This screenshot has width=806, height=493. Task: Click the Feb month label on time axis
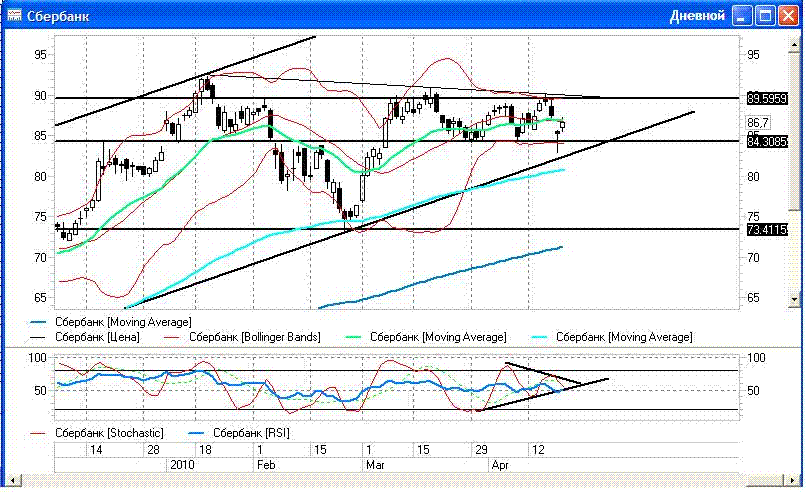point(266,465)
